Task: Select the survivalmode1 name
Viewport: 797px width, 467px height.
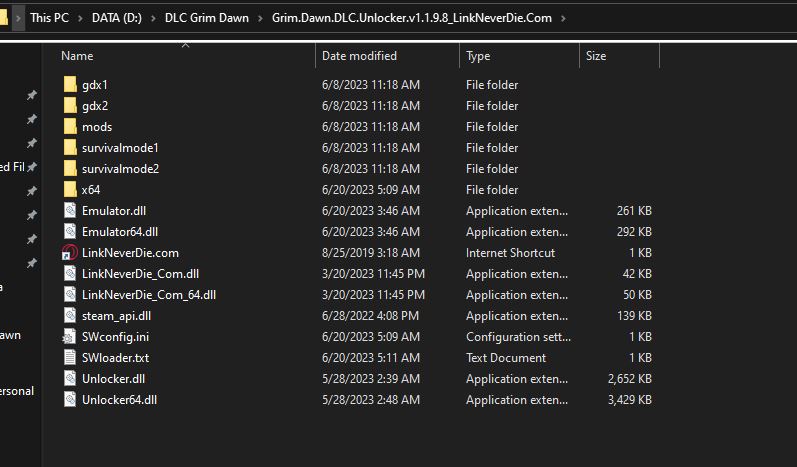Action: pos(120,147)
